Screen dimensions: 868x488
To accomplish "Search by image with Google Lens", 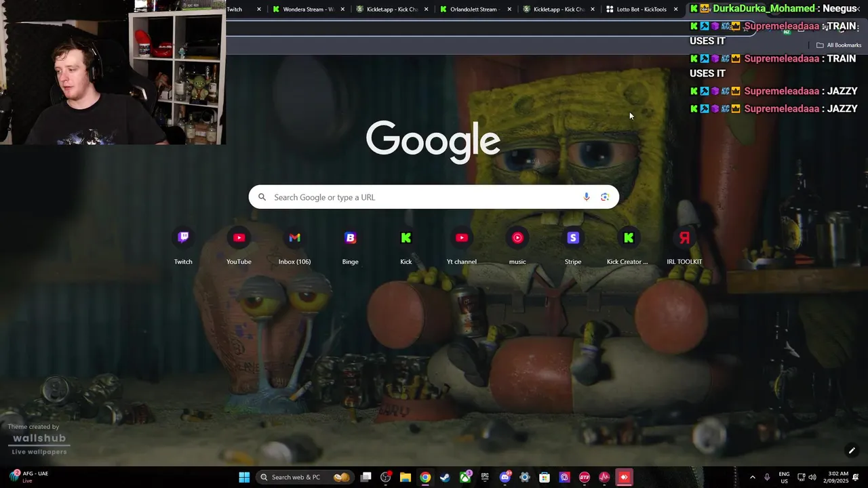I will tap(605, 197).
